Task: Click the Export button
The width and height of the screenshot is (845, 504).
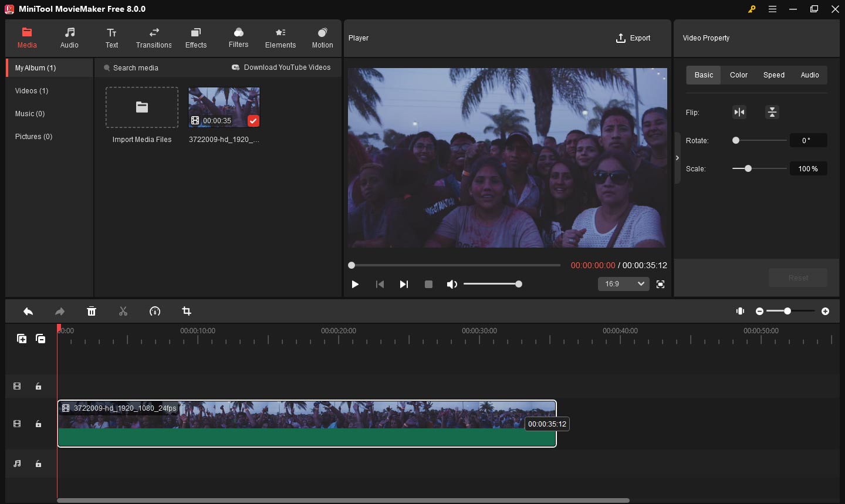Action: click(633, 38)
